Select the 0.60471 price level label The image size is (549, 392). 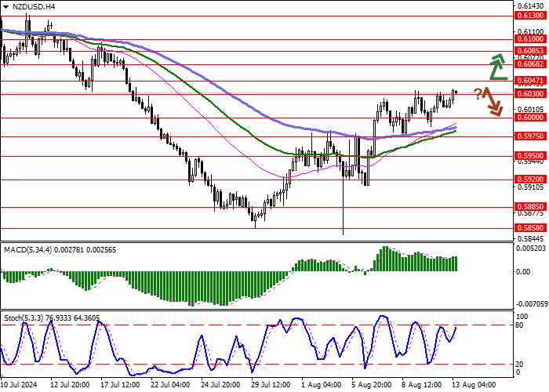[530, 81]
